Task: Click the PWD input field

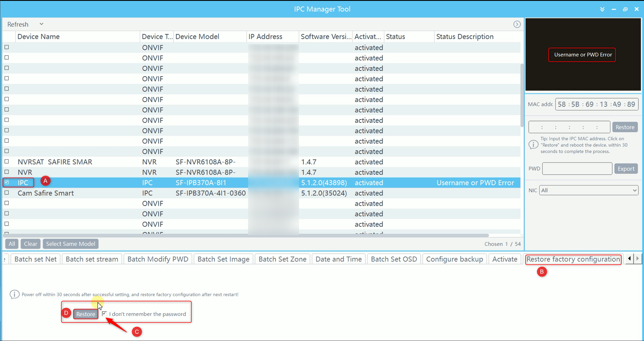Action: pos(577,169)
